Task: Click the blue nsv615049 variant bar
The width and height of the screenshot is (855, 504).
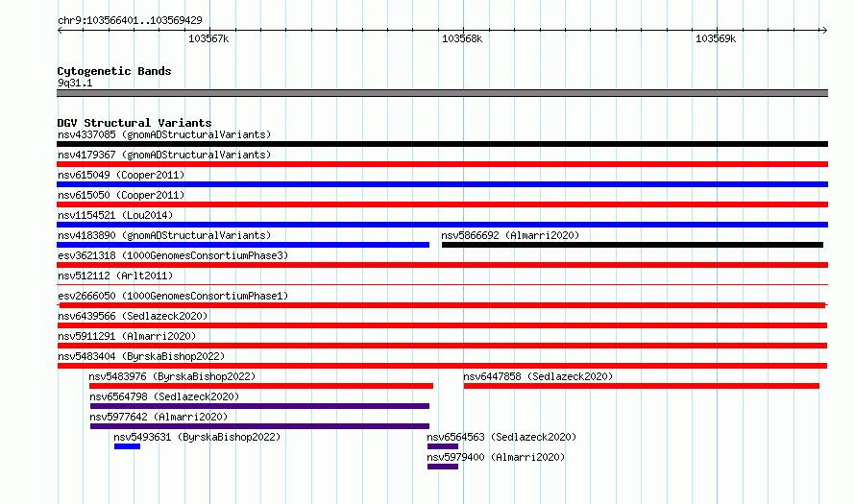Action: tap(442, 184)
